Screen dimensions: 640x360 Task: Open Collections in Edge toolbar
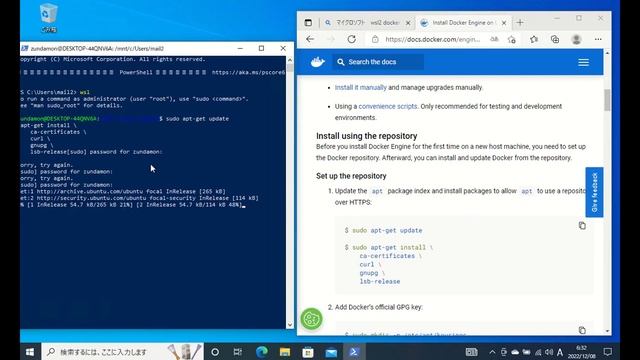[x=555, y=39]
